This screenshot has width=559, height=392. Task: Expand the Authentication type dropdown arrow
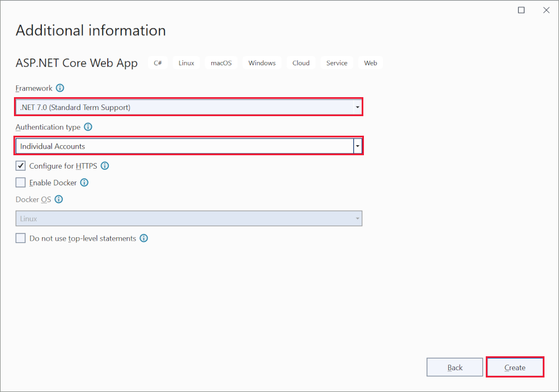358,146
